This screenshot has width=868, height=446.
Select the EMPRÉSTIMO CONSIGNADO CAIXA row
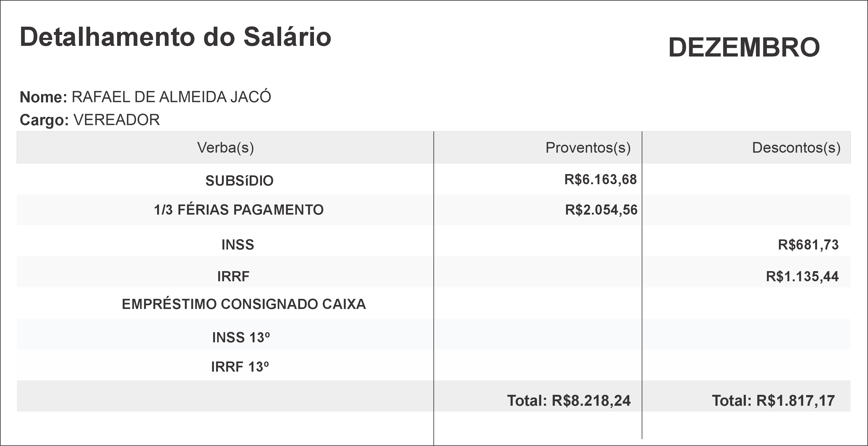244,304
